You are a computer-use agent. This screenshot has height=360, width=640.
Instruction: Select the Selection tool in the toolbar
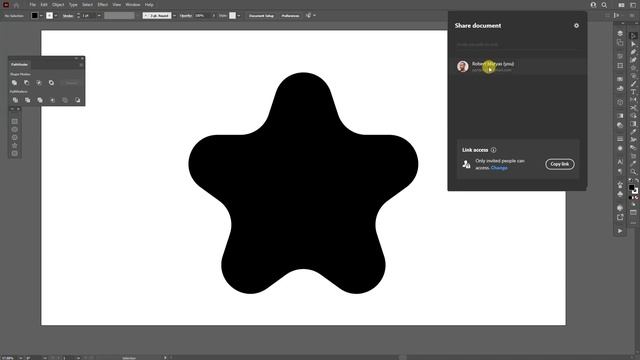coord(633,36)
